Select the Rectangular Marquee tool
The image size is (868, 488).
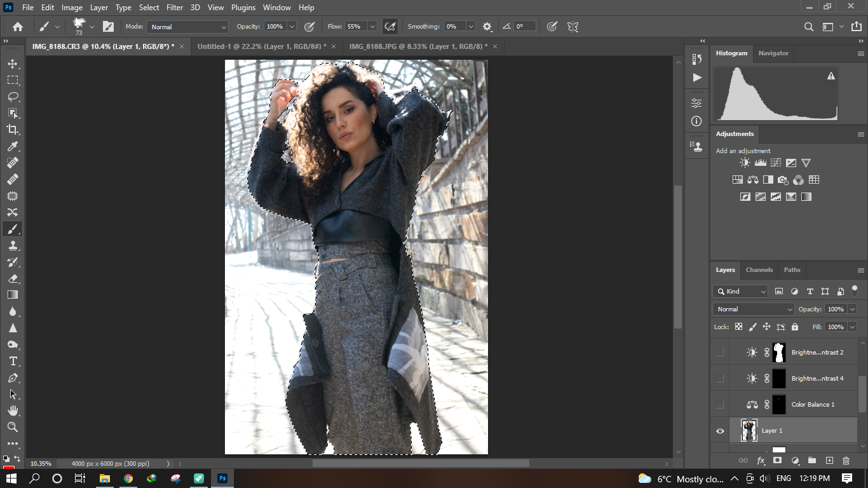point(13,80)
